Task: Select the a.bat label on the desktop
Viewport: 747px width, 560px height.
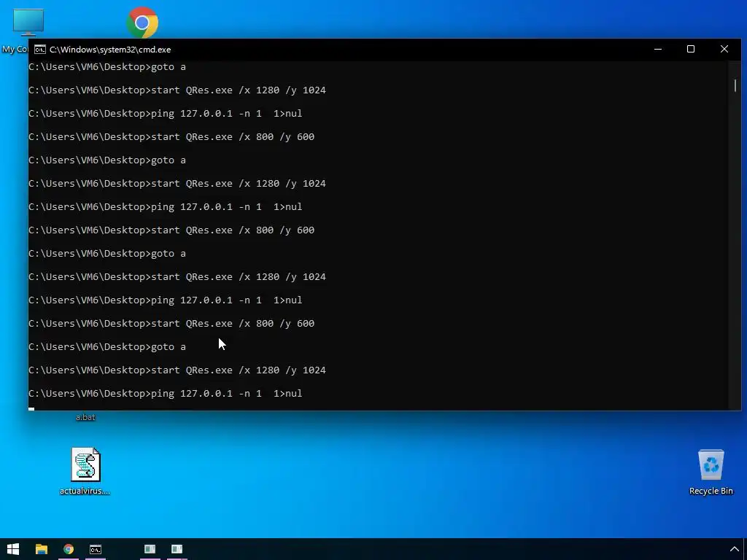Action: (86, 417)
